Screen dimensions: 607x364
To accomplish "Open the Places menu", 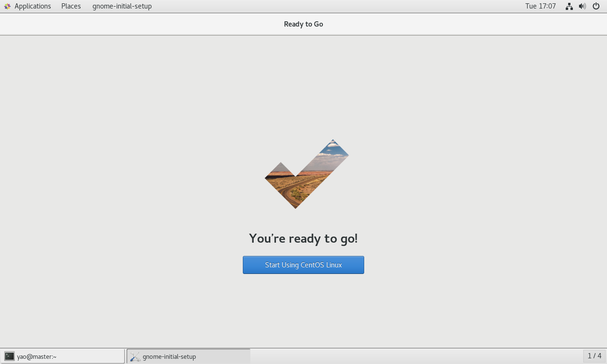I will [x=71, y=6].
